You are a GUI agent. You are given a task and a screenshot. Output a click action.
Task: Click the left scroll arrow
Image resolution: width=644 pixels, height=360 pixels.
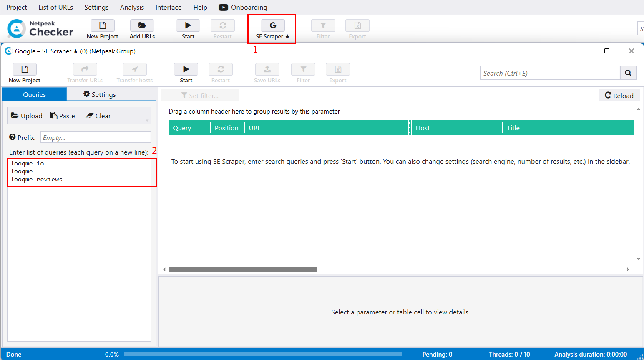pyautogui.click(x=164, y=269)
